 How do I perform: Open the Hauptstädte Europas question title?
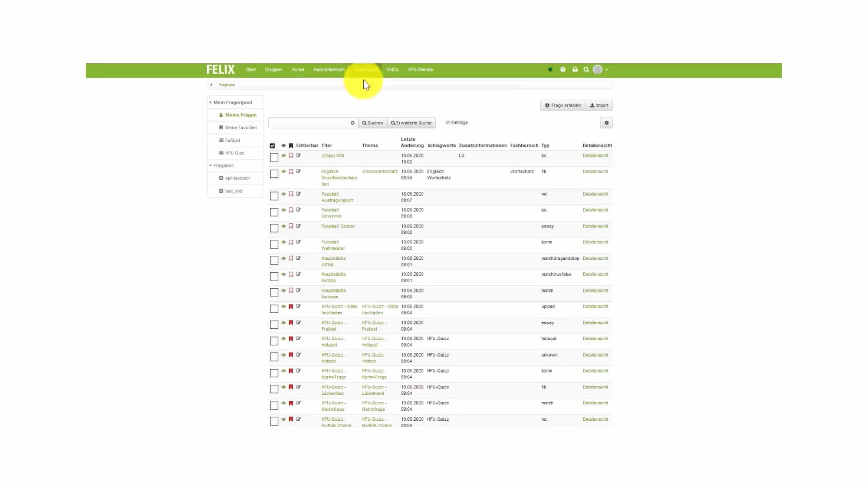coord(334,294)
